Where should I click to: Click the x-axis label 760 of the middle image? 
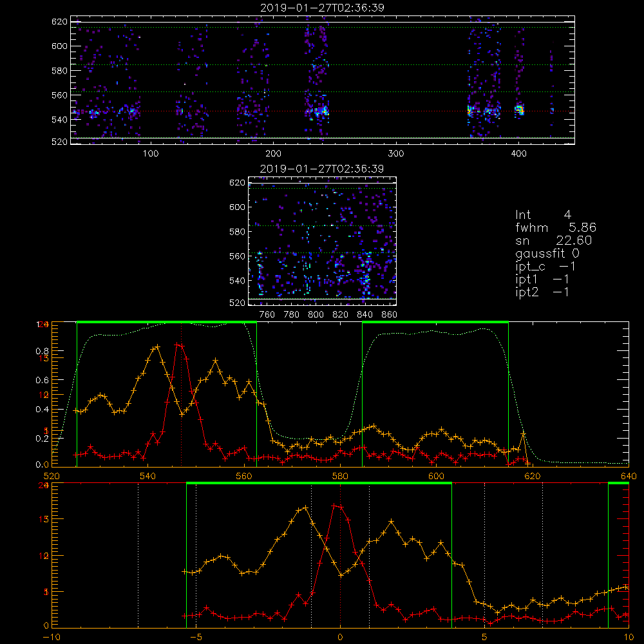pos(267,315)
